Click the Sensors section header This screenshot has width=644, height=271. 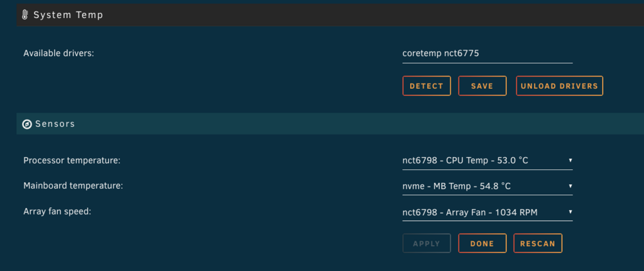point(330,124)
